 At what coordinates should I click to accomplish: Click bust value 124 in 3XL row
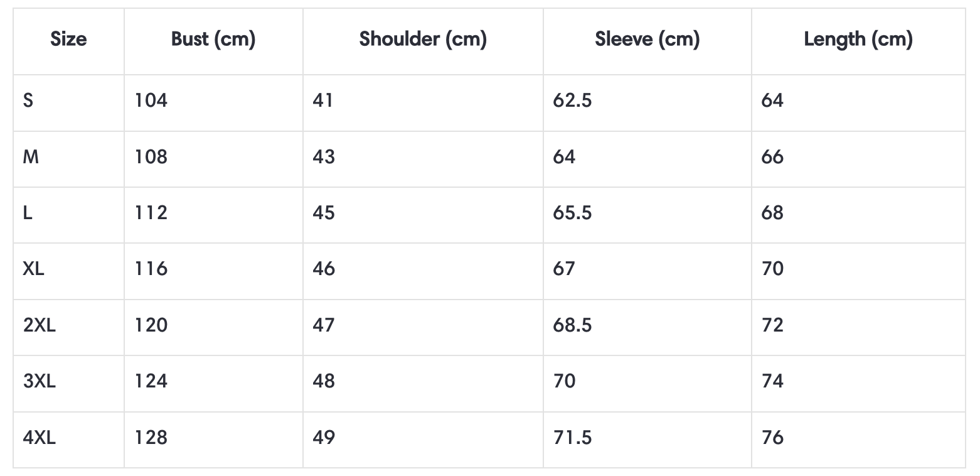tap(151, 381)
